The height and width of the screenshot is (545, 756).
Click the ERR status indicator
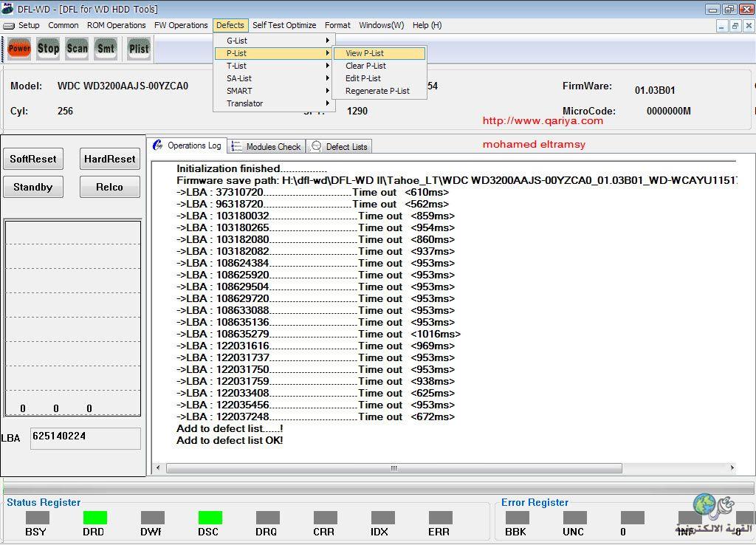pyautogui.click(x=441, y=518)
